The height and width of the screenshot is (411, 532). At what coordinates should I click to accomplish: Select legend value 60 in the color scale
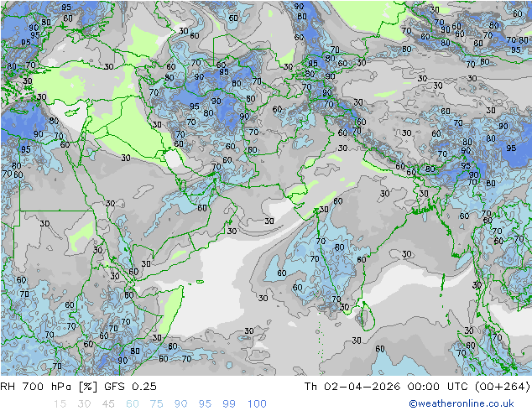pyautogui.click(x=133, y=403)
